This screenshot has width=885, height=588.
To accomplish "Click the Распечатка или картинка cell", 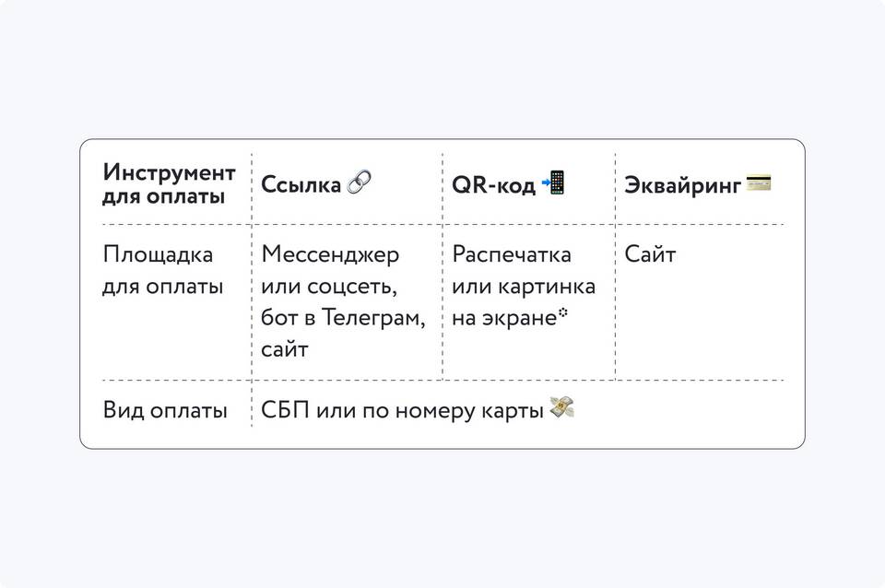I will (x=524, y=270).
